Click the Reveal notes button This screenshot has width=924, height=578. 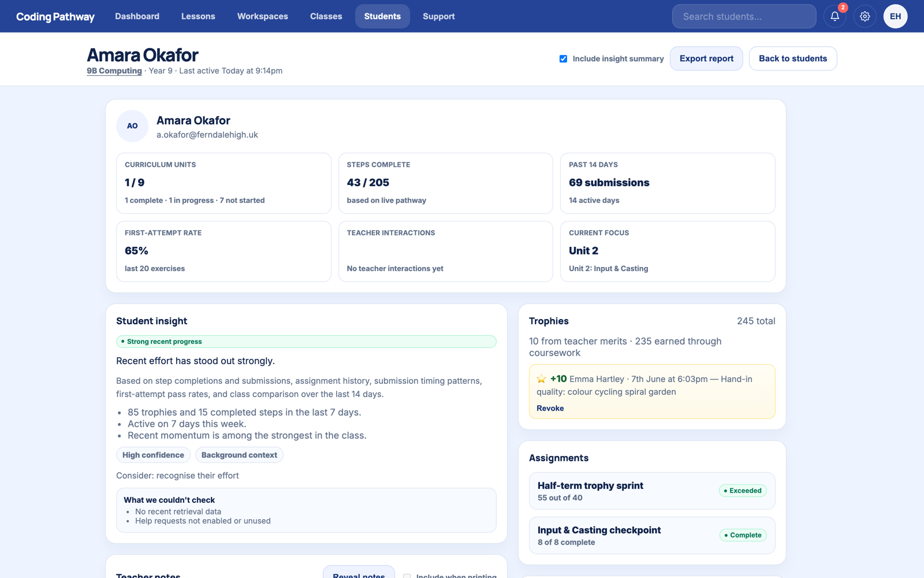(359, 574)
